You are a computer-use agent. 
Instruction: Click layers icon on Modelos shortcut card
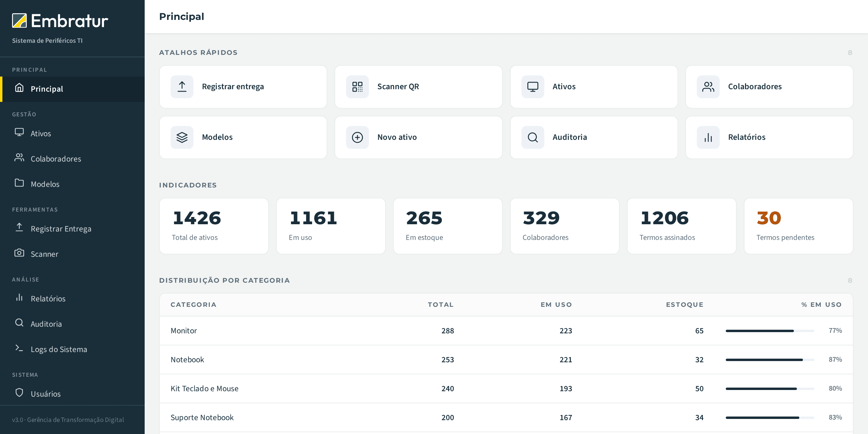pyautogui.click(x=182, y=137)
